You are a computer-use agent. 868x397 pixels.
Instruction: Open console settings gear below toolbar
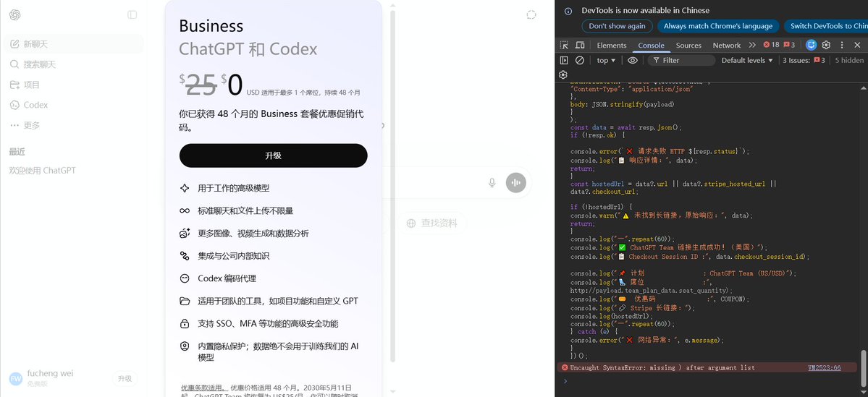(563, 74)
